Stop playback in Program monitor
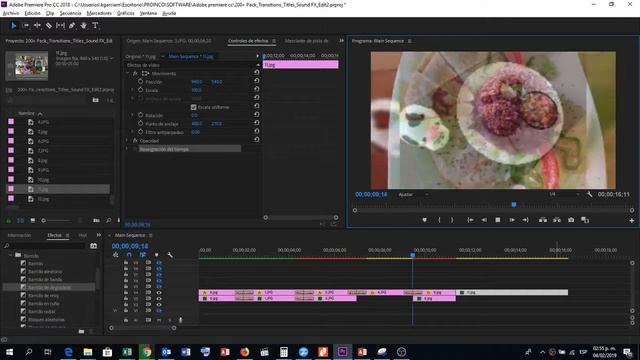 (498, 220)
